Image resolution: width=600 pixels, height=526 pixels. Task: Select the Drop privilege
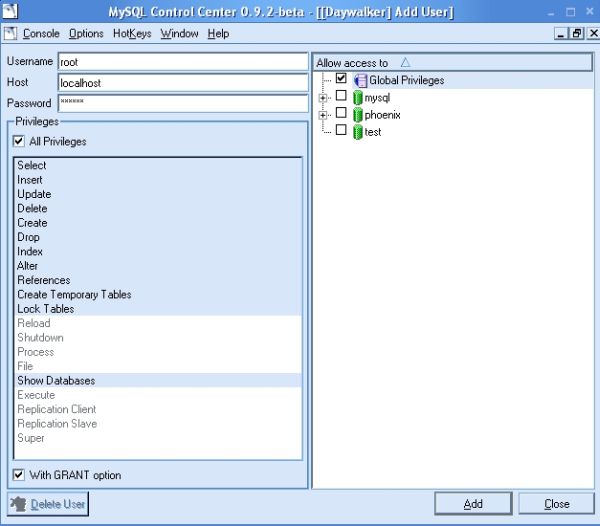(158, 237)
